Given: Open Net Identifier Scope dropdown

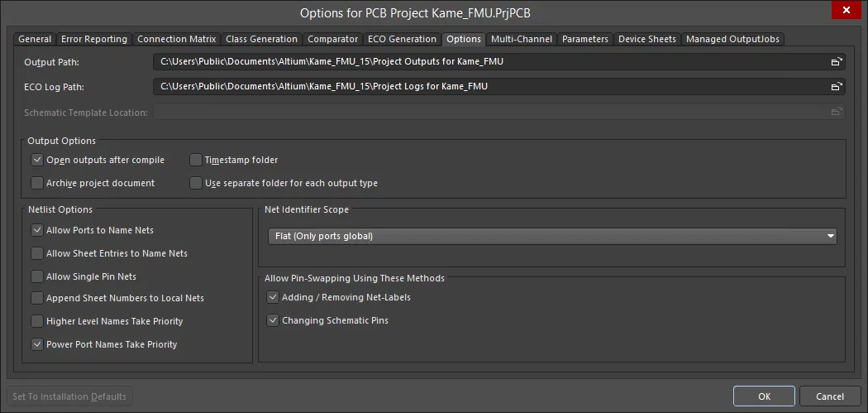Looking at the screenshot, I should tap(552, 236).
